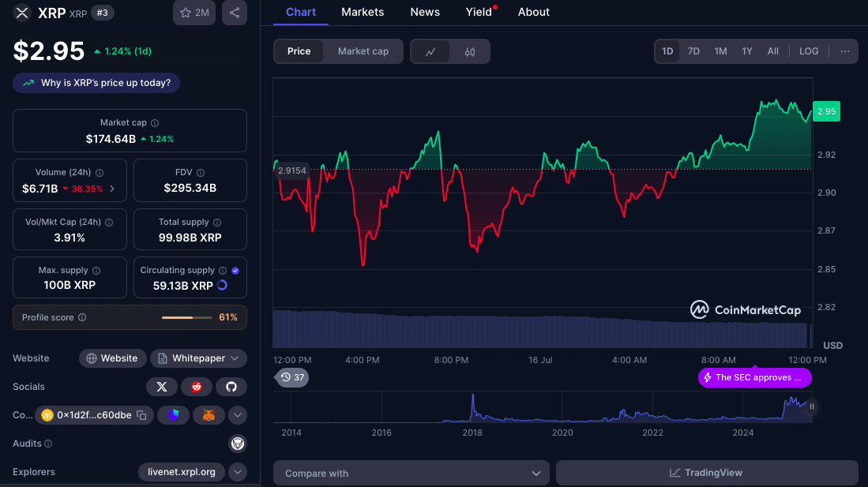Open Audits info icon
This screenshot has width=868, height=487.
point(48,444)
